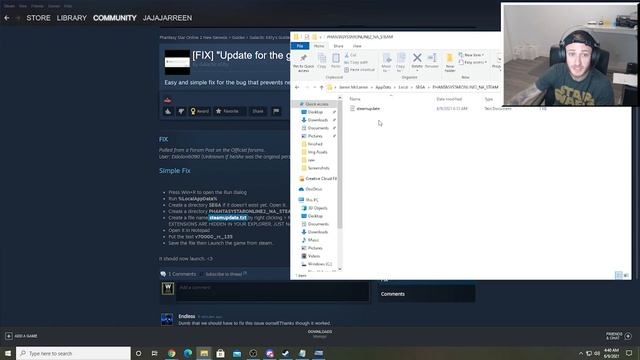Switch to the Share ribbon tab
The image size is (640, 360).
tap(338, 46)
